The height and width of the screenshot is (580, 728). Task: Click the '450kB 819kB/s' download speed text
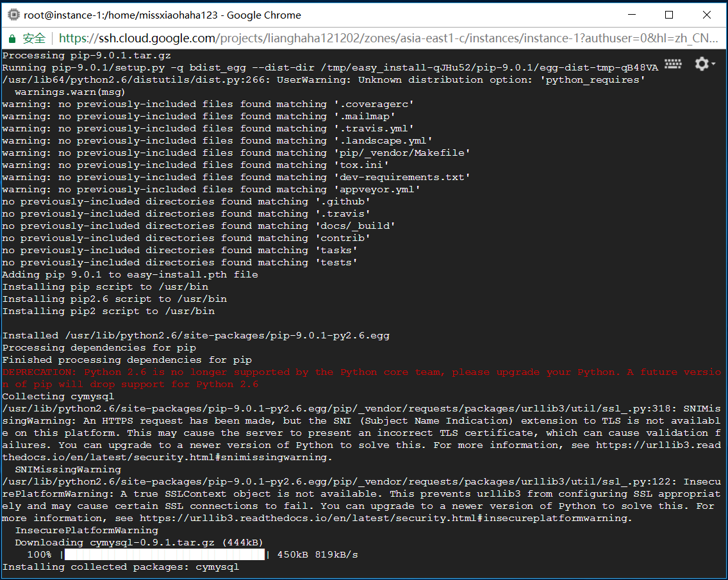coord(318,554)
